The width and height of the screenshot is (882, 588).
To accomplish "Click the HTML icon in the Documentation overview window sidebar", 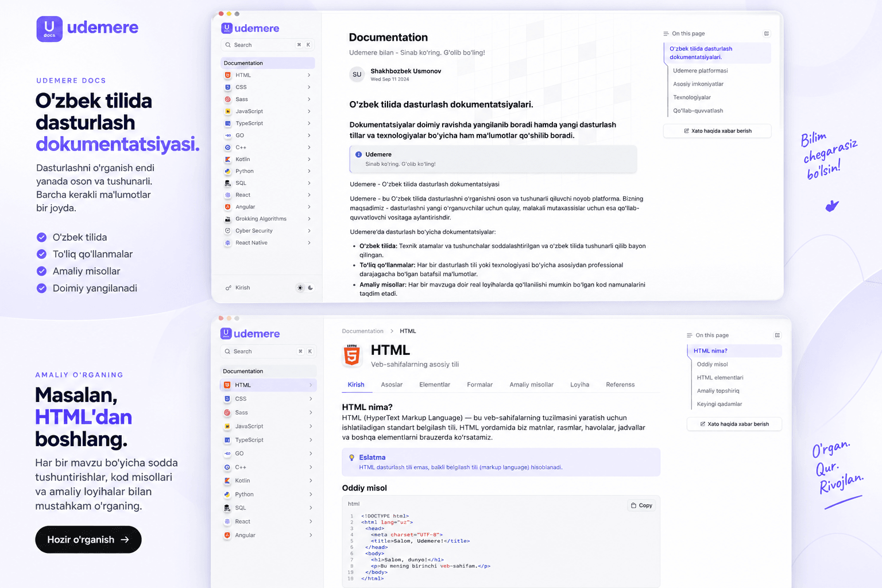I will point(228,75).
